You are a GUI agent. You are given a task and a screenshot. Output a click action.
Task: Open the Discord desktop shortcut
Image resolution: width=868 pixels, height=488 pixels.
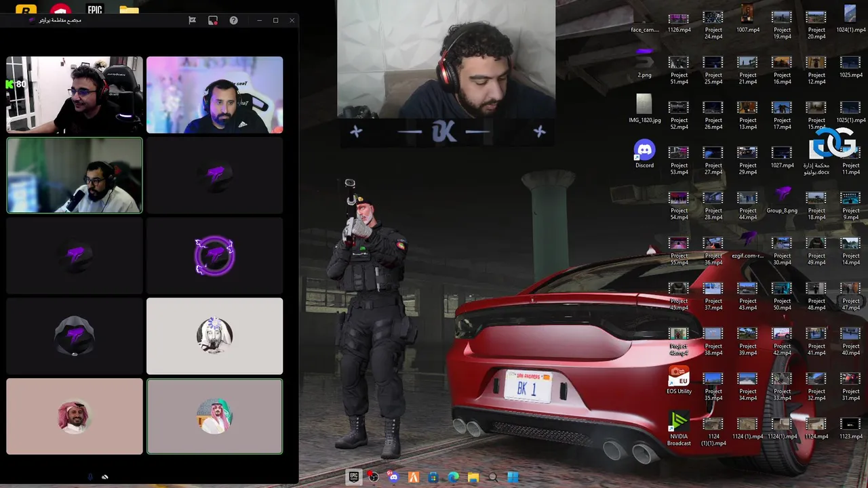[x=644, y=155]
